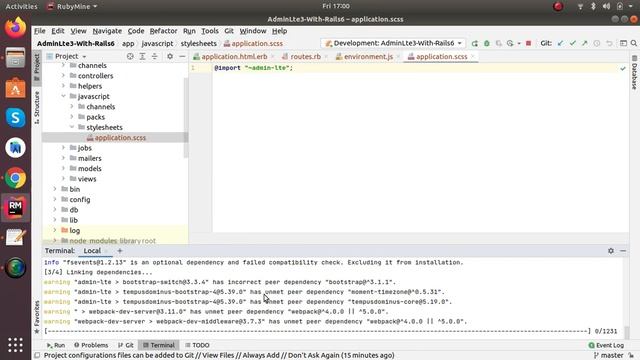Click Expand All icon in Project panel
640x360 pixels.
coord(142,56)
